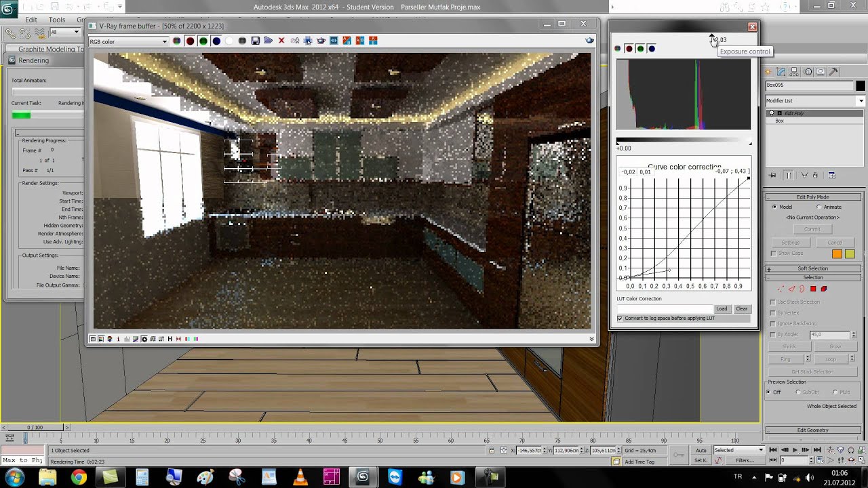Click Clear button for LUT Color Correction
The image size is (868, 488).
point(742,309)
